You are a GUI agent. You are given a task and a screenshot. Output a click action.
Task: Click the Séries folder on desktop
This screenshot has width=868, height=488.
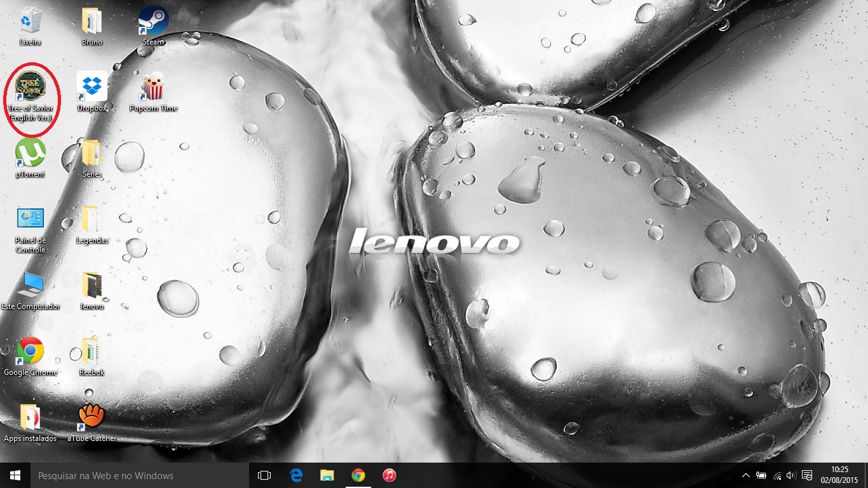(92, 153)
